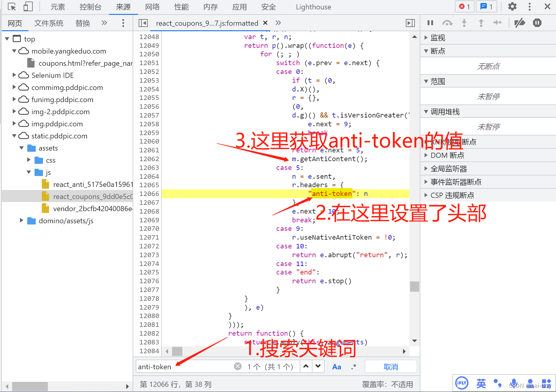Viewport: 556px width, 392px height.
Task: Toggle match case in search
Action: pyautogui.click(x=337, y=367)
